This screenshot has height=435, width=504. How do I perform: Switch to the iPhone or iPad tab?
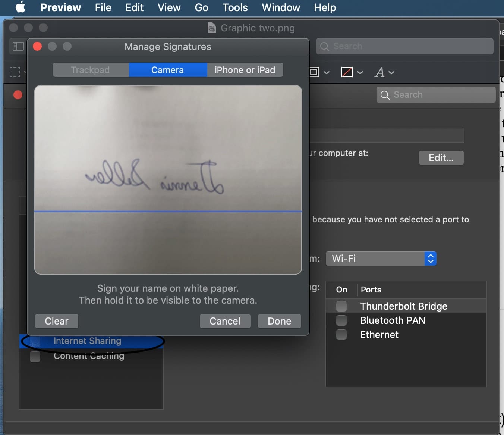click(245, 70)
